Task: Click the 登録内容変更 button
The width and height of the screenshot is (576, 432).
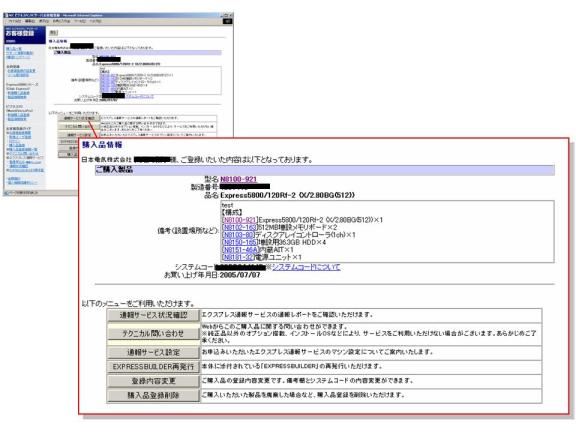Action: 153,381
